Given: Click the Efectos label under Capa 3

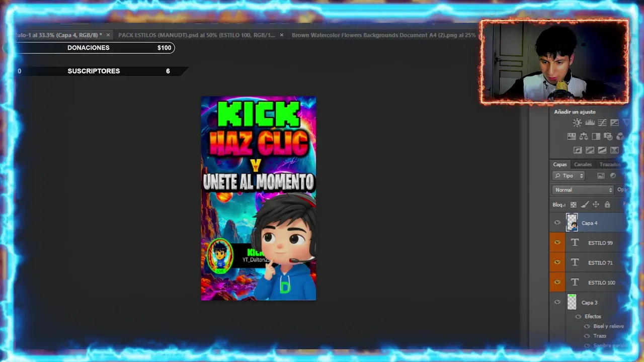Looking at the screenshot, I should point(593,316).
